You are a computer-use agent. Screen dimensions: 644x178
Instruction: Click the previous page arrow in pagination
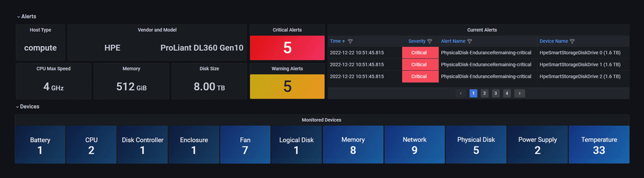461,93
